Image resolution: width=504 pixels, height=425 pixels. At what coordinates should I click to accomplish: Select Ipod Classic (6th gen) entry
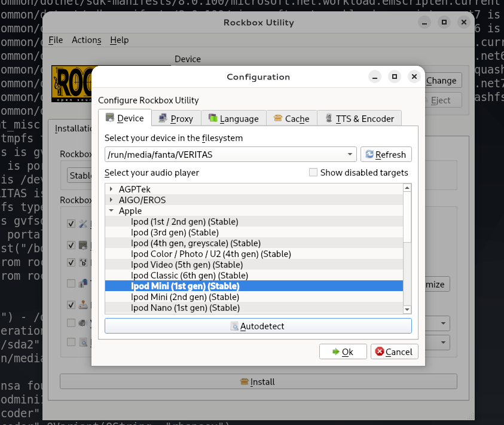point(189,276)
